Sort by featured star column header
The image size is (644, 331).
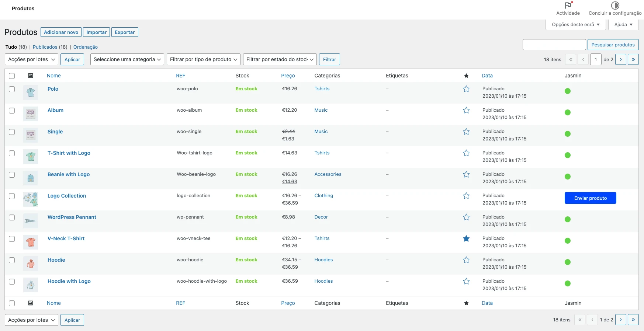466,76
